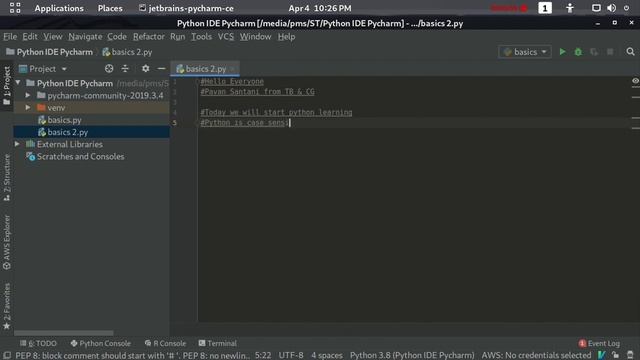Open the Python Console tool window
The width and height of the screenshot is (640, 360).
[100, 343]
